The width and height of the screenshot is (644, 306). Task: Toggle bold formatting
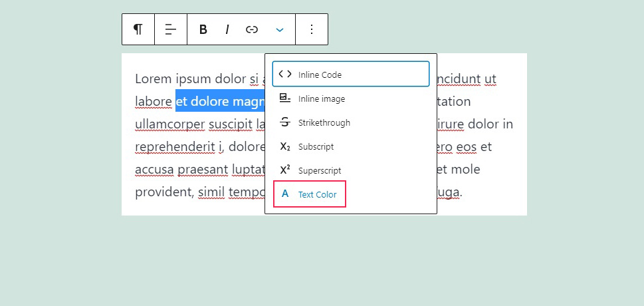point(203,29)
